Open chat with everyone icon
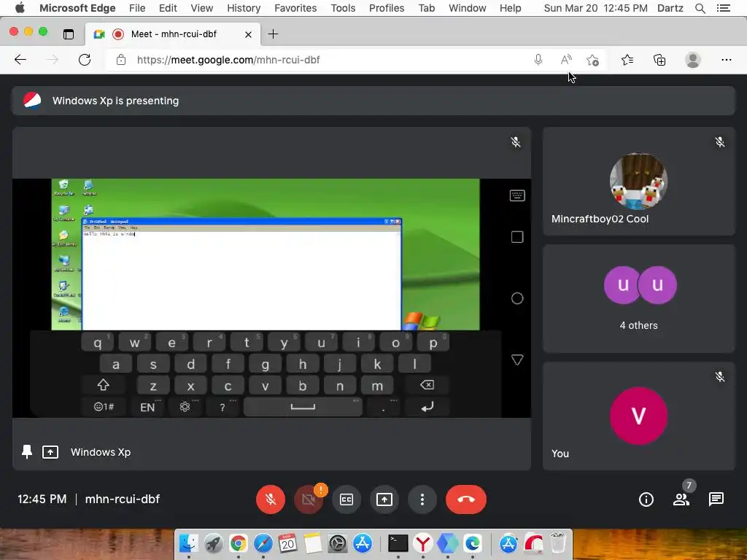The width and height of the screenshot is (747, 560). point(716,499)
